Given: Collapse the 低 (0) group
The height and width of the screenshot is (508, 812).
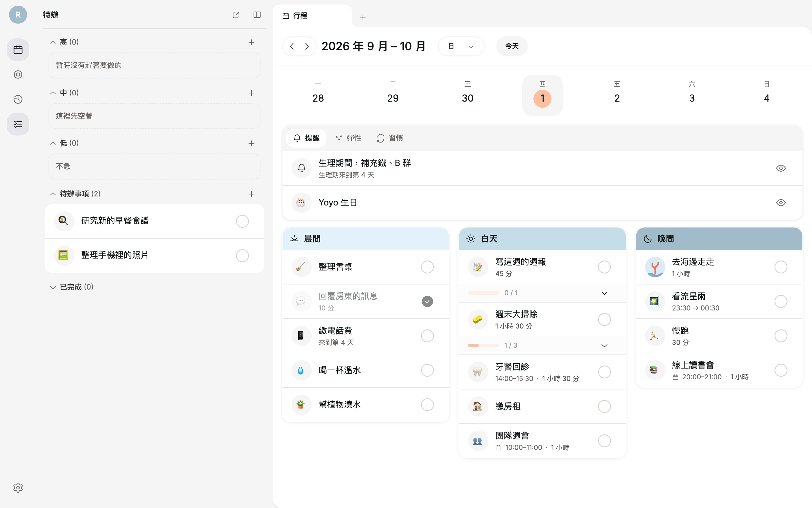Looking at the screenshot, I should [x=53, y=143].
